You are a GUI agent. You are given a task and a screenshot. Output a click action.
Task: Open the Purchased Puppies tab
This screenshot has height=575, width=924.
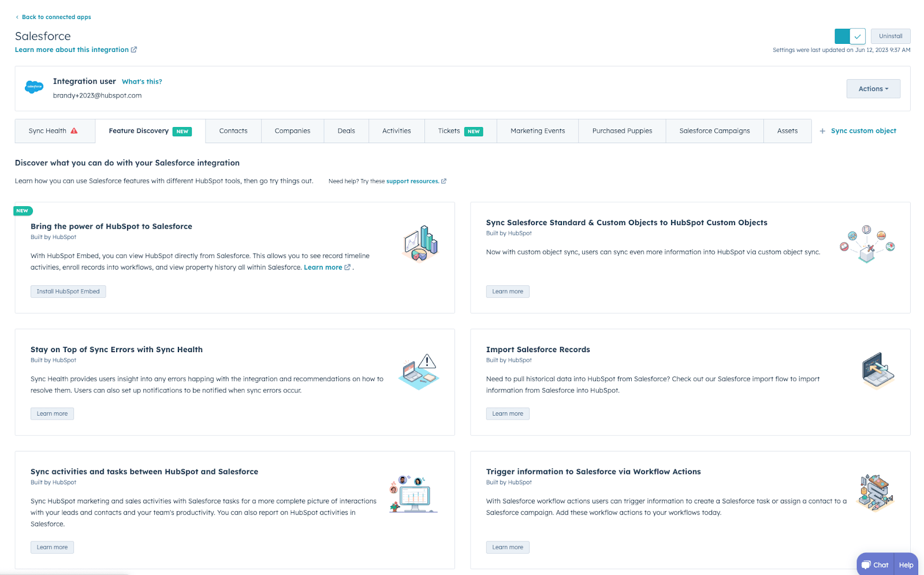pyautogui.click(x=621, y=130)
